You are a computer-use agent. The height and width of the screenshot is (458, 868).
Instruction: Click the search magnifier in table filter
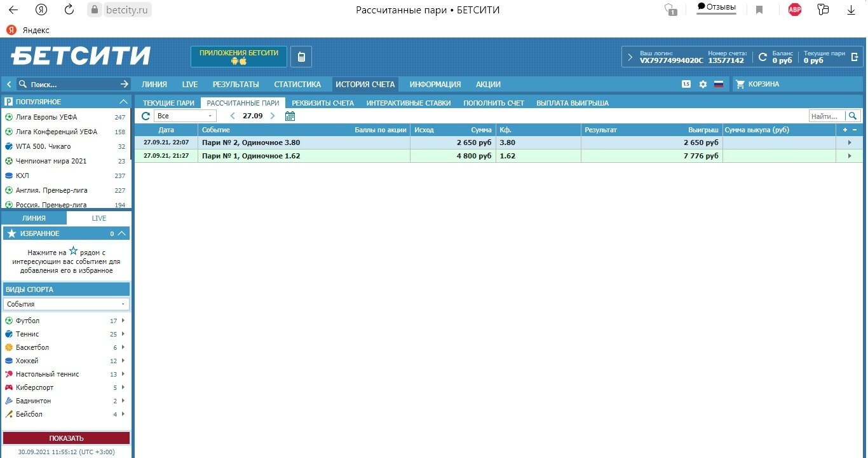pos(853,116)
